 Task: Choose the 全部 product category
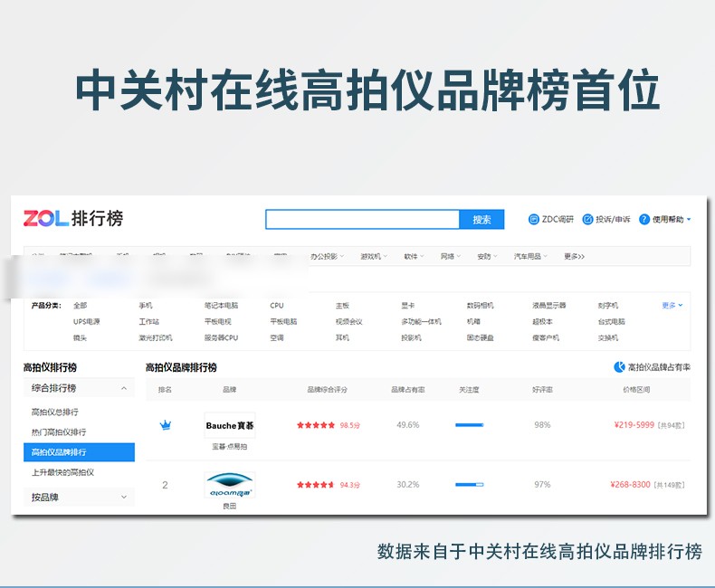tap(80, 306)
